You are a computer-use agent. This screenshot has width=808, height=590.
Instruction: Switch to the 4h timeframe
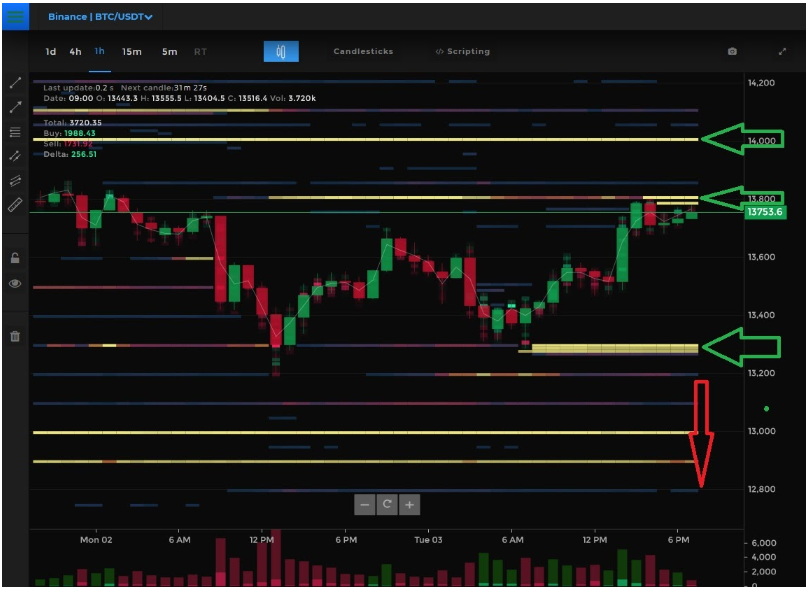pos(75,52)
